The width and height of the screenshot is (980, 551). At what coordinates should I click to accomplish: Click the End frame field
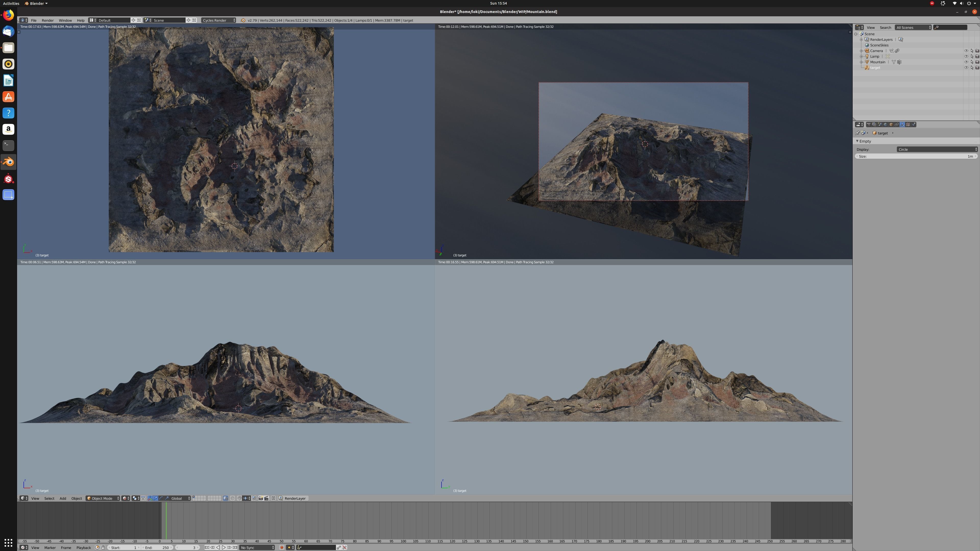tap(157, 548)
